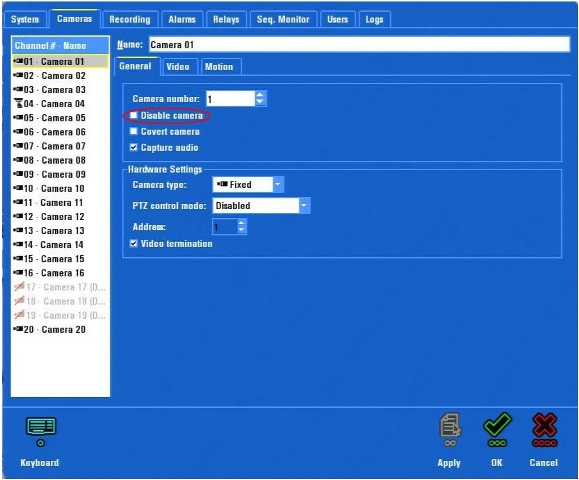579x480 pixels.
Task: Click the camera icon beside 13 - Camera 13
Action: point(18,230)
